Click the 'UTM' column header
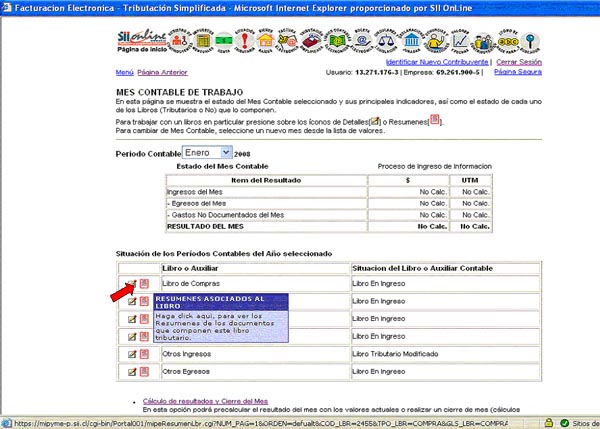Screen dimensions: 600x429 click(x=470, y=180)
